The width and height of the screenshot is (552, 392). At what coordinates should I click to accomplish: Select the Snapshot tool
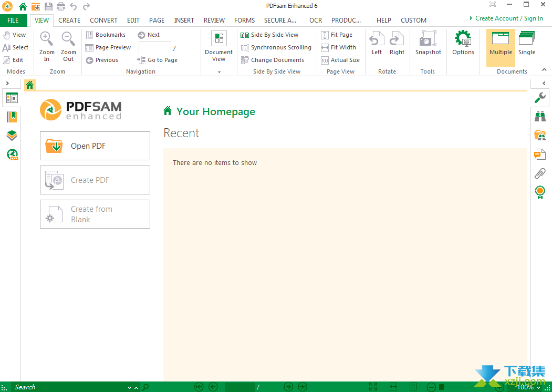click(x=428, y=43)
